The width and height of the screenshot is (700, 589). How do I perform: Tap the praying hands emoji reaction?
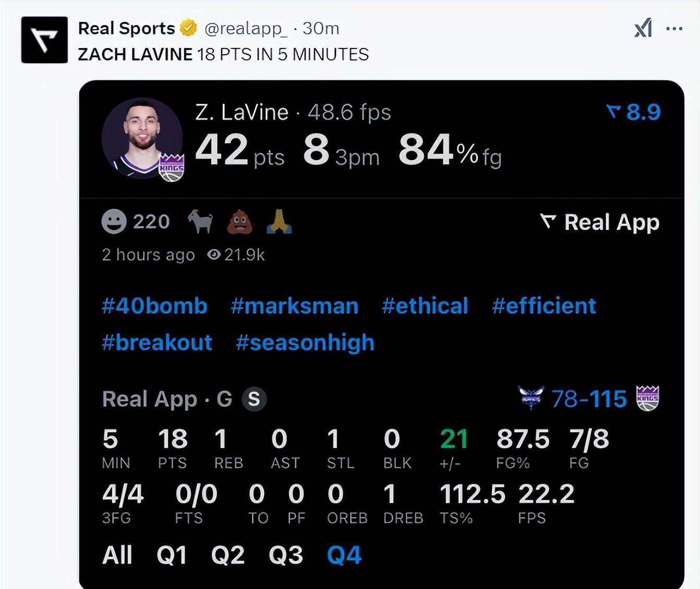pyautogui.click(x=279, y=222)
